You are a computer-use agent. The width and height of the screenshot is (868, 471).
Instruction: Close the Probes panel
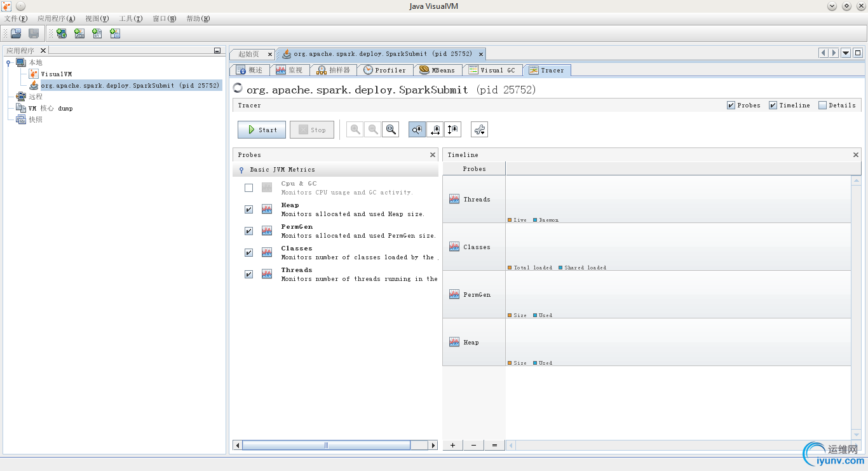[x=433, y=155]
